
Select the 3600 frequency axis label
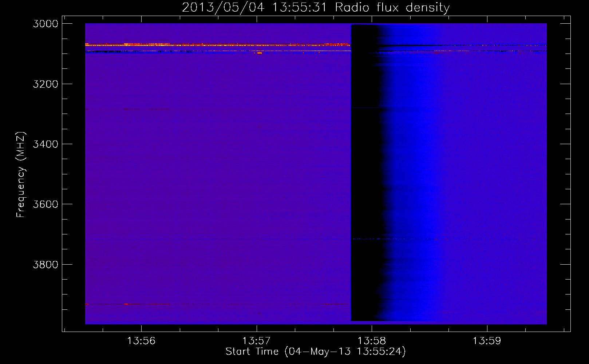click(46, 204)
